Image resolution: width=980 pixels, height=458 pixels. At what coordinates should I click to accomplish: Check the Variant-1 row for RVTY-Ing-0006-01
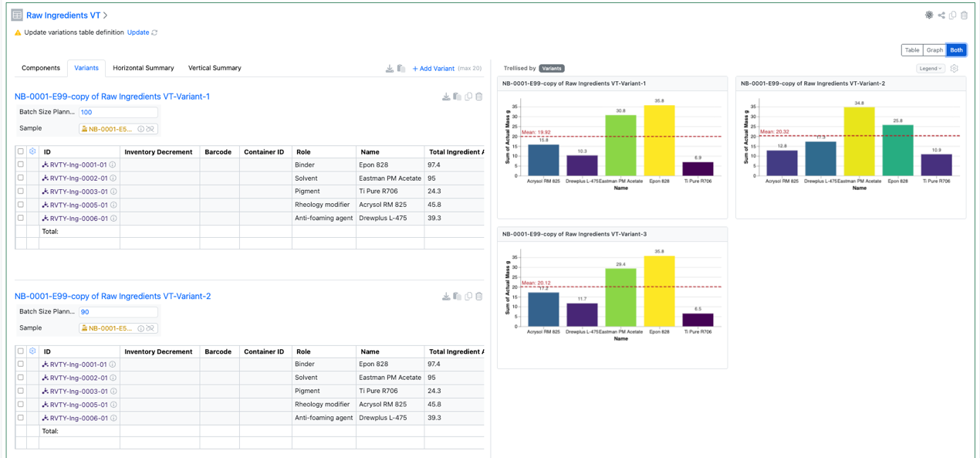[x=21, y=219]
